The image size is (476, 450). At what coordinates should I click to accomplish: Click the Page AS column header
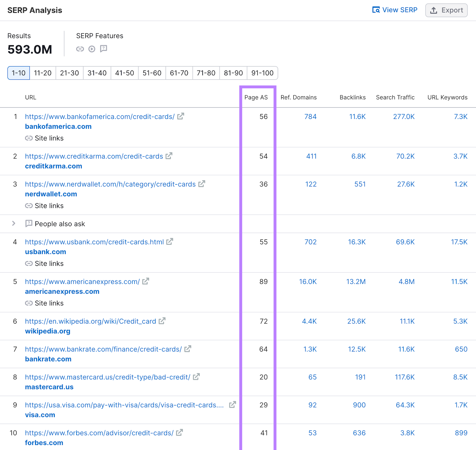pos(256,97)
